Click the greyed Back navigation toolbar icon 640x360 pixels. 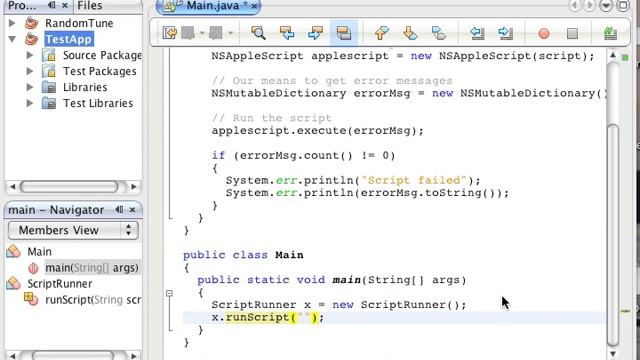(x=188, y=33)
